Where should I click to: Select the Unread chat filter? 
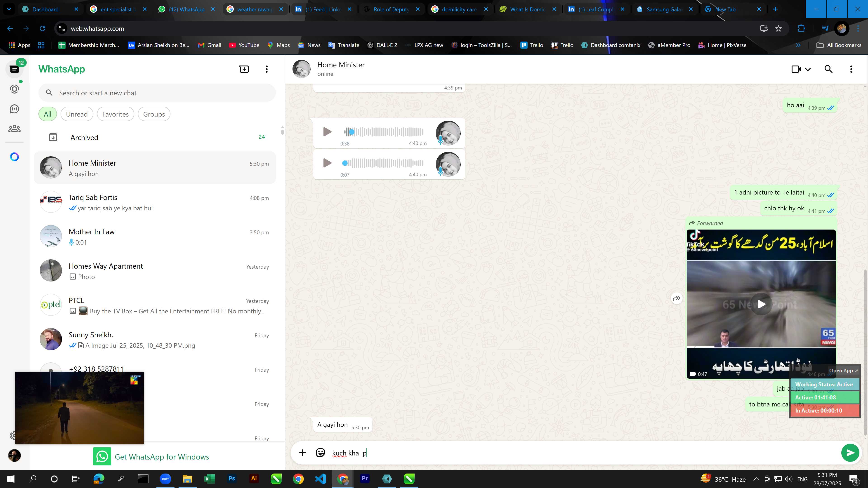(77, 114)
